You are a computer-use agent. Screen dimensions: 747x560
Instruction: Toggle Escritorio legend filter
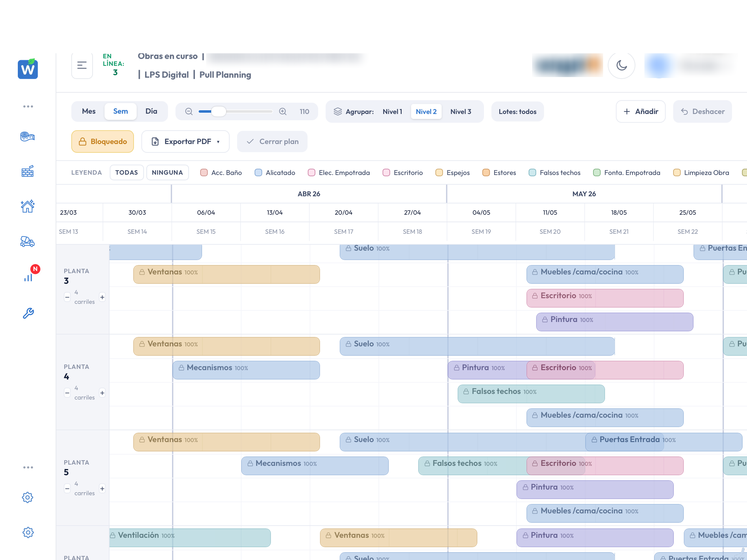click(403, 173)
